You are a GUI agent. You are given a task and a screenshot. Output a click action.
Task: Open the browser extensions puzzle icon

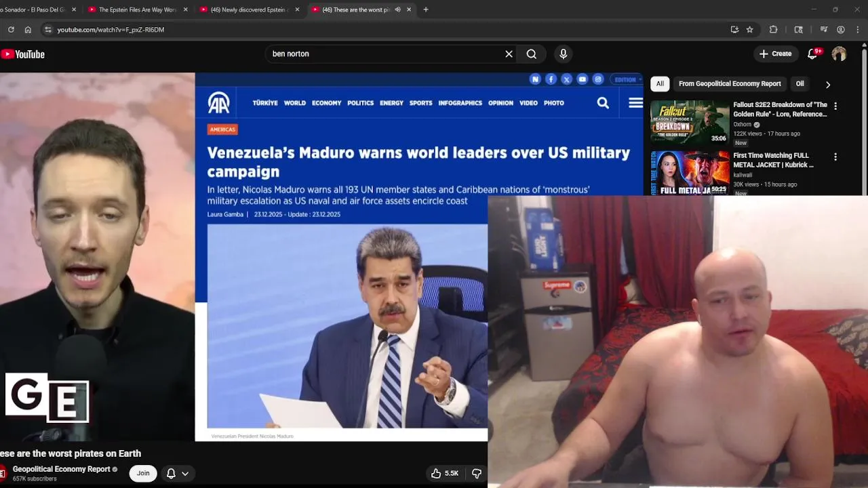click(773, 30)
